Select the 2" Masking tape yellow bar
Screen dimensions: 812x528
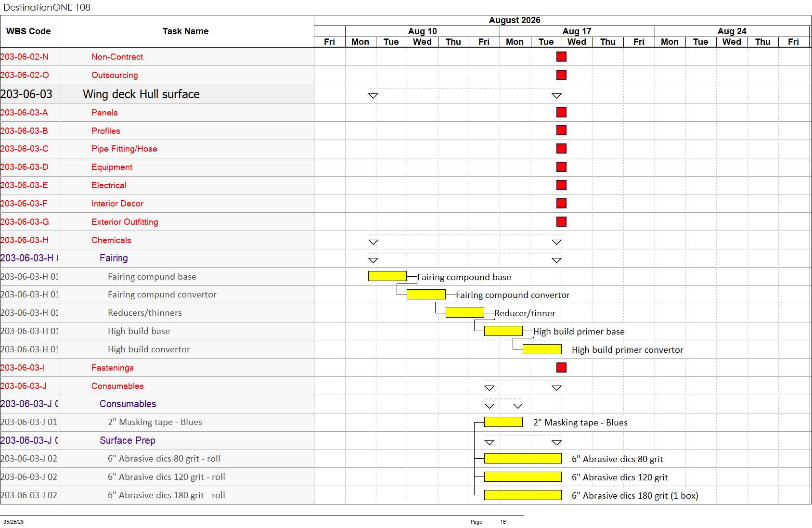click(x=503, y=422)
